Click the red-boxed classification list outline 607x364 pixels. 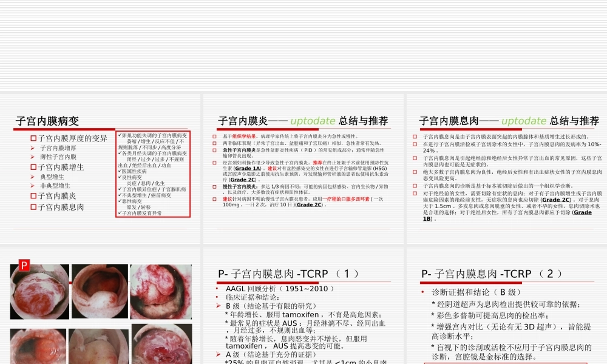[x=152, y=173]
